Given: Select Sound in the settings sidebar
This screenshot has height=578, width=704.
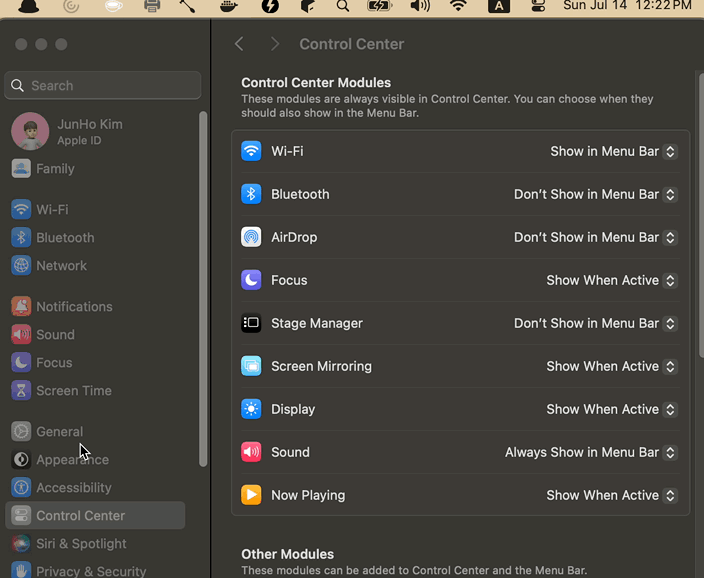Looking at the screenshot, I should pos(95,335).
